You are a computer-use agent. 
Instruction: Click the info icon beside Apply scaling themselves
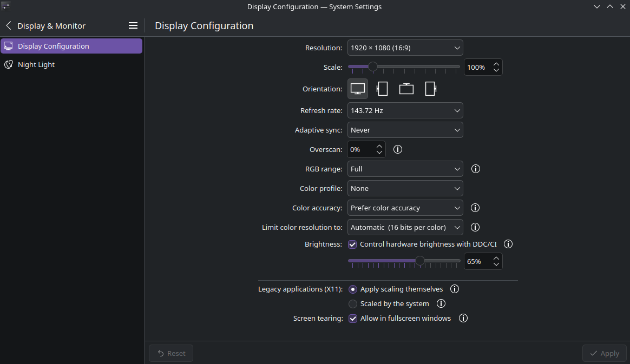coord(455,289)
